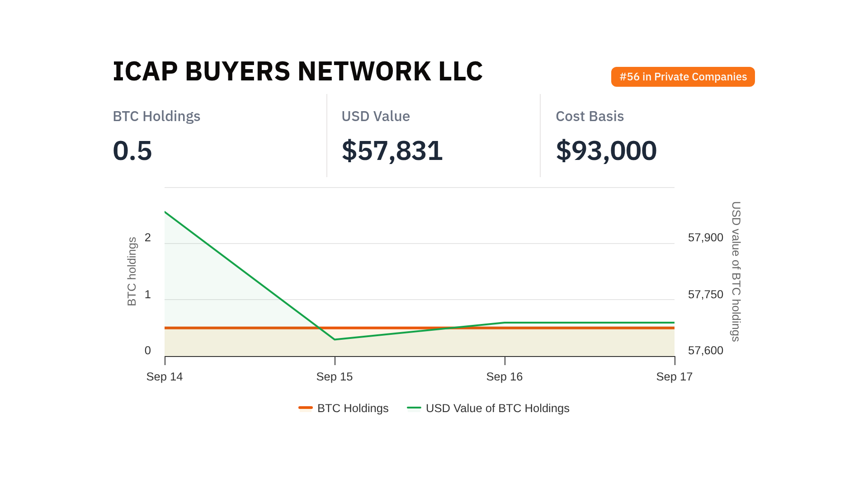This screenshot has height=488, width=868.
Task: Click the green line's starting point at Sep 14
Action: pos(165,212)
